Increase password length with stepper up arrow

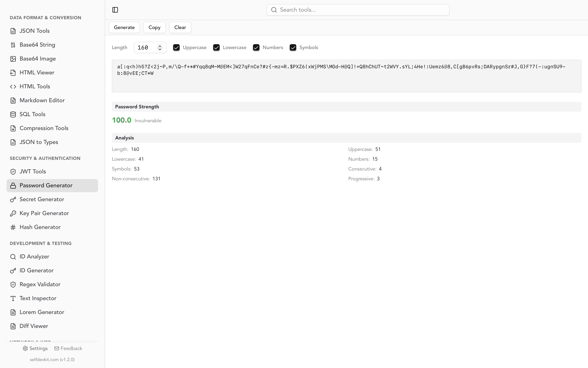tap(160, 46)
